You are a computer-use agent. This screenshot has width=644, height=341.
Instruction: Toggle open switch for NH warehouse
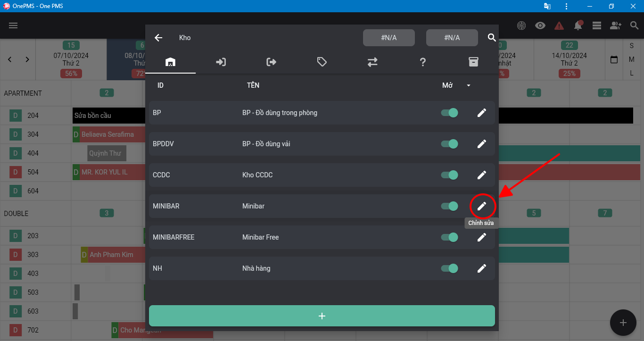coord(449,268)
